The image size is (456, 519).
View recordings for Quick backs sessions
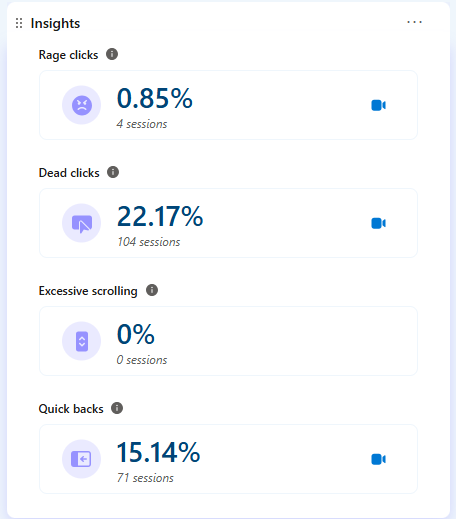pos(379,459)
